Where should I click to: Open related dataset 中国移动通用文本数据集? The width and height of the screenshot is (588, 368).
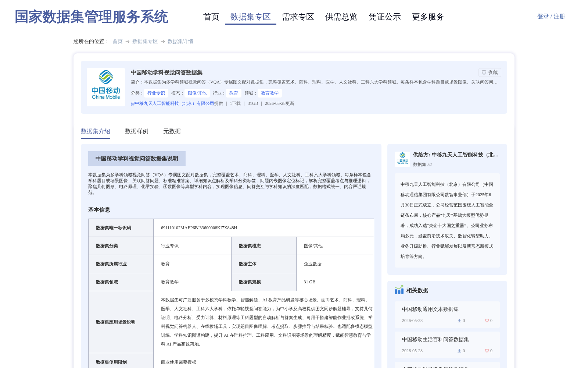coord(430,309)
